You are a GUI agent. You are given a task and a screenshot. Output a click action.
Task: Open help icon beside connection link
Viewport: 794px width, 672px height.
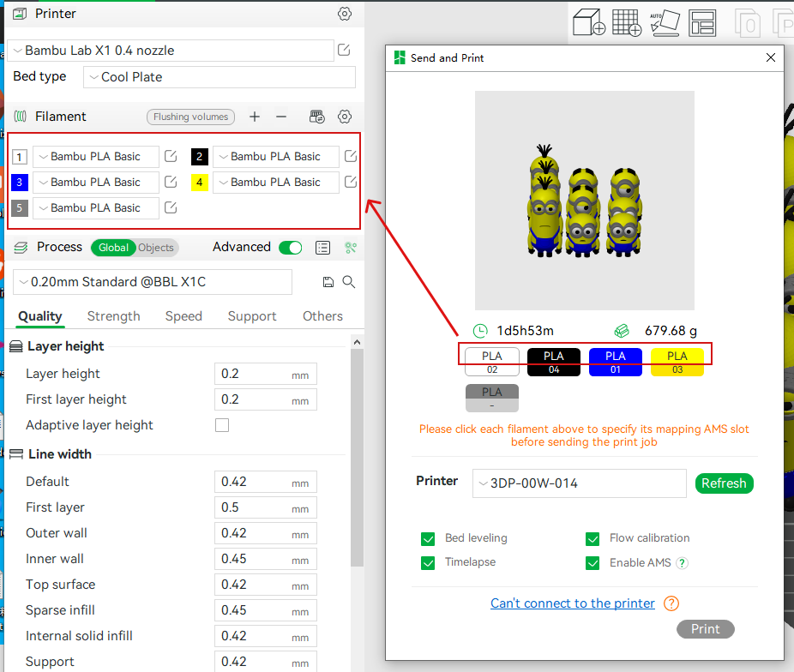671,603
